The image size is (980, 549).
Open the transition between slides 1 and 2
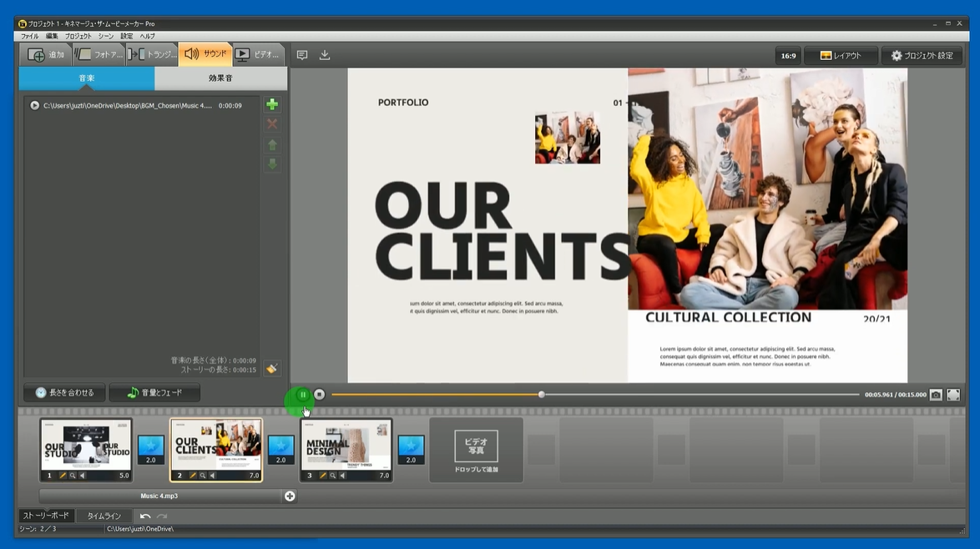(151, 448)
